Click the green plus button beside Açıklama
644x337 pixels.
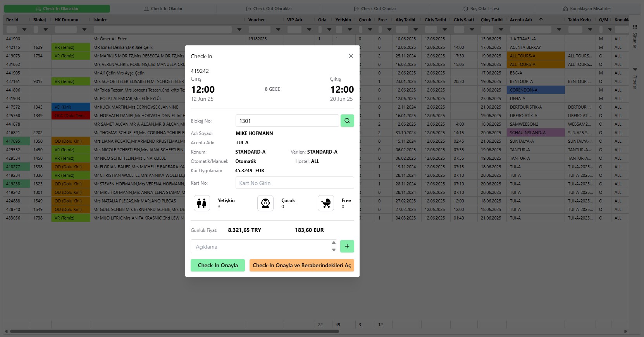(x=347, y=246)
